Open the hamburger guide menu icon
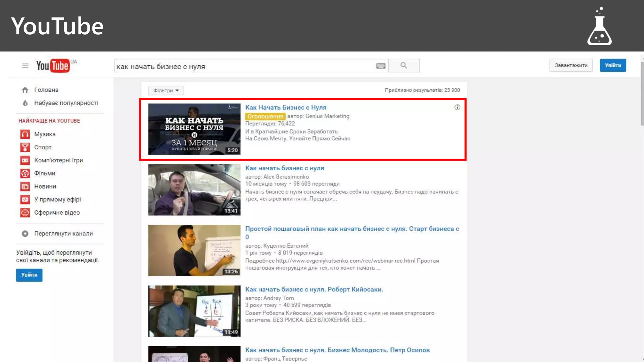 coord(25,66)
